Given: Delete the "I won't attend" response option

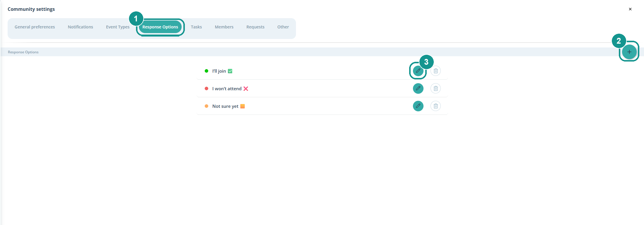Looking at the screenshot, I should point(435,88).
